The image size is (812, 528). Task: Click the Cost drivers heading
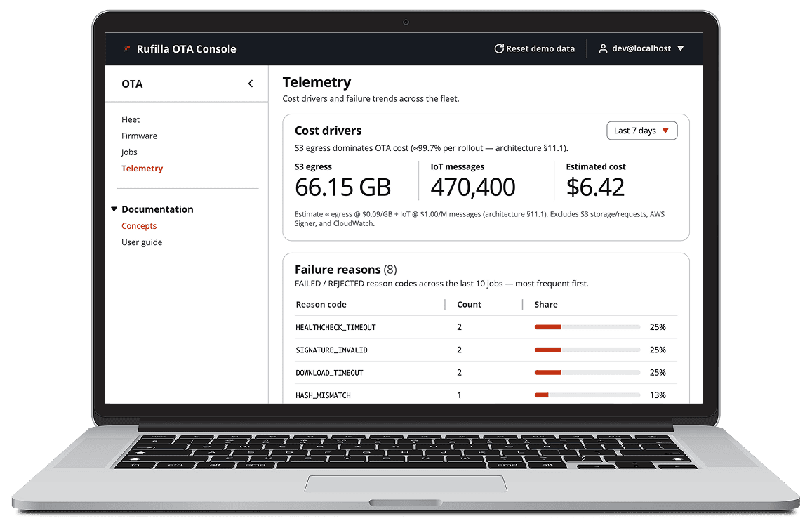[328, 131]
